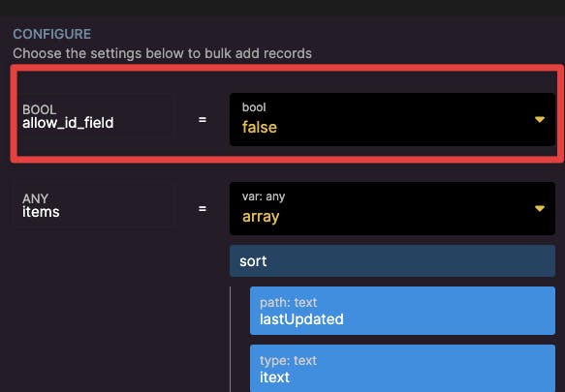
Task: Click the equals sign next to allow_id_field
Action: [x=203, y=119]
